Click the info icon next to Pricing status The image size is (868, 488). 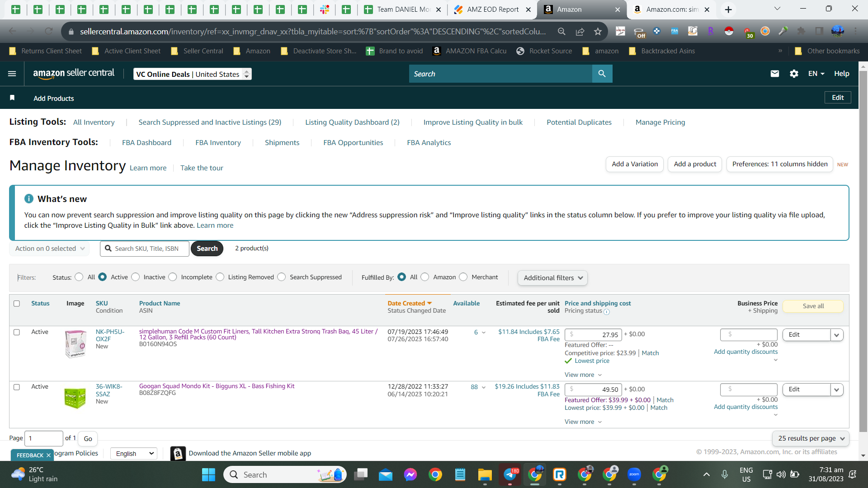607,311
